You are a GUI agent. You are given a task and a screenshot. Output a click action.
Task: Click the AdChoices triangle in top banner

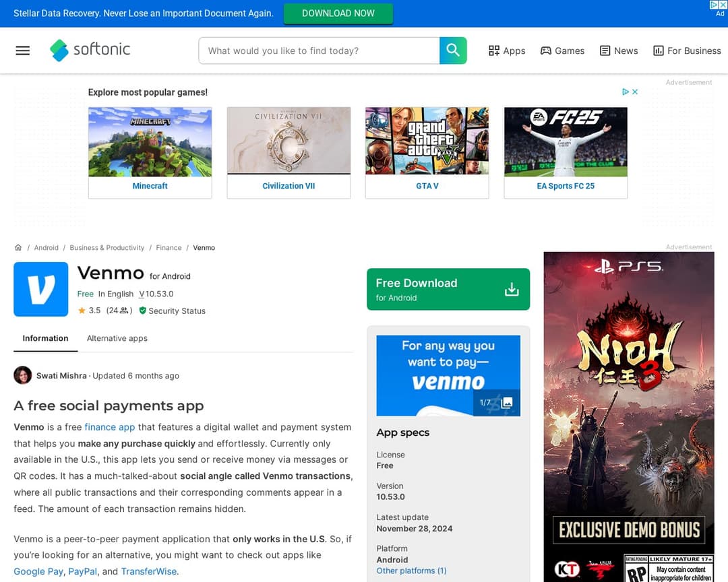click(x=714, y=5)
